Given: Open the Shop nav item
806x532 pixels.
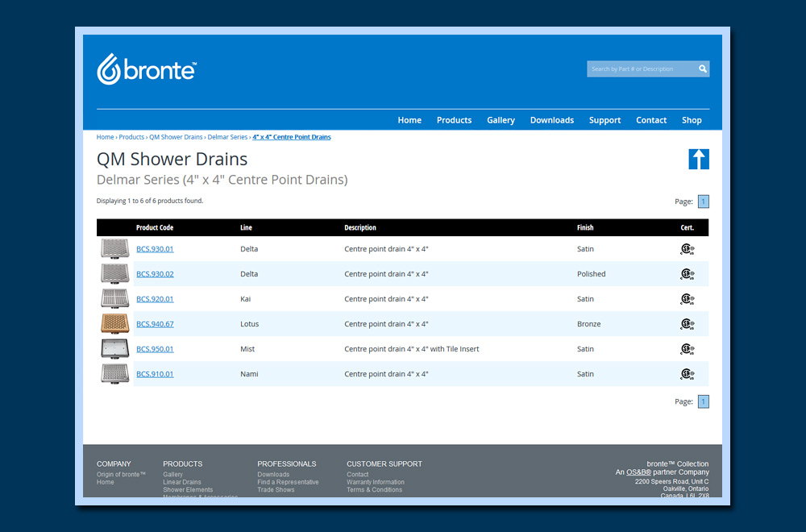Looking at the screenshot, I should pos(692,120).
